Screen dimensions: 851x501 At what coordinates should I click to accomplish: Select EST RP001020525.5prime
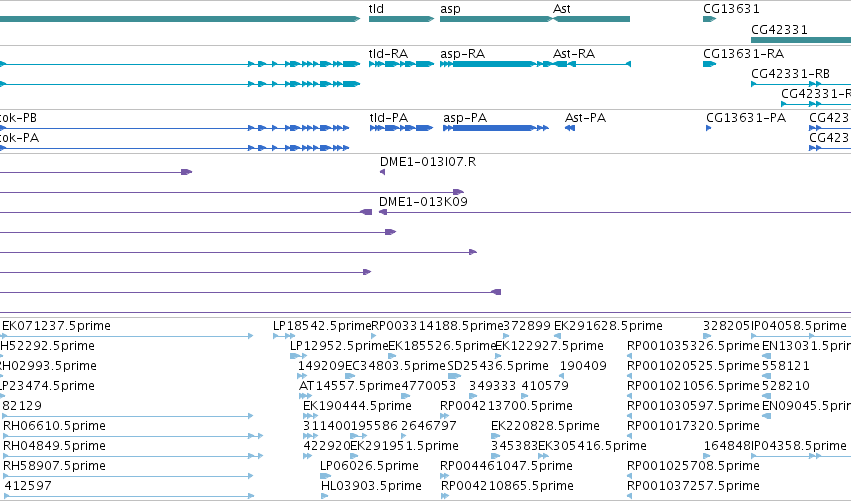point(693,366)
